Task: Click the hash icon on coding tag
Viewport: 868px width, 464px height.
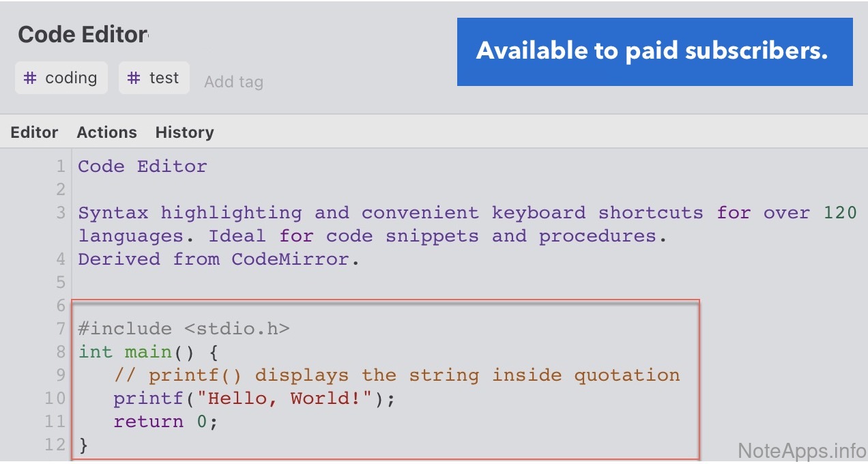Action: [30, 78]
